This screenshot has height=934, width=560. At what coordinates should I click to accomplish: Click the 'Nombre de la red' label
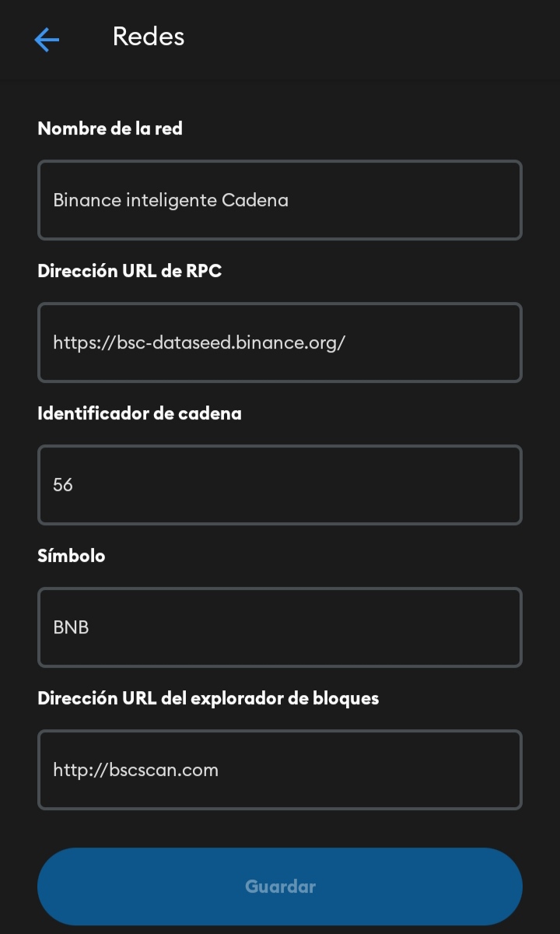click(x=110, y=128)
